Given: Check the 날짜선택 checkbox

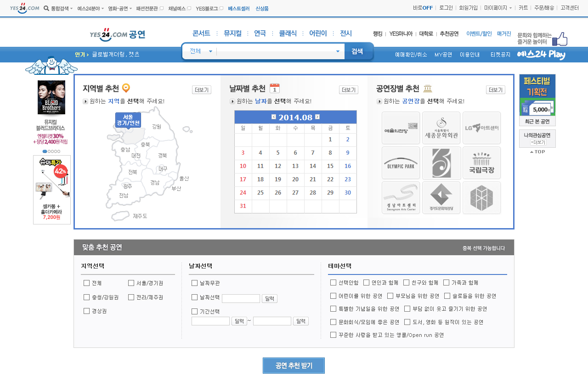Looking at the screenshot, I should [194, 297].
